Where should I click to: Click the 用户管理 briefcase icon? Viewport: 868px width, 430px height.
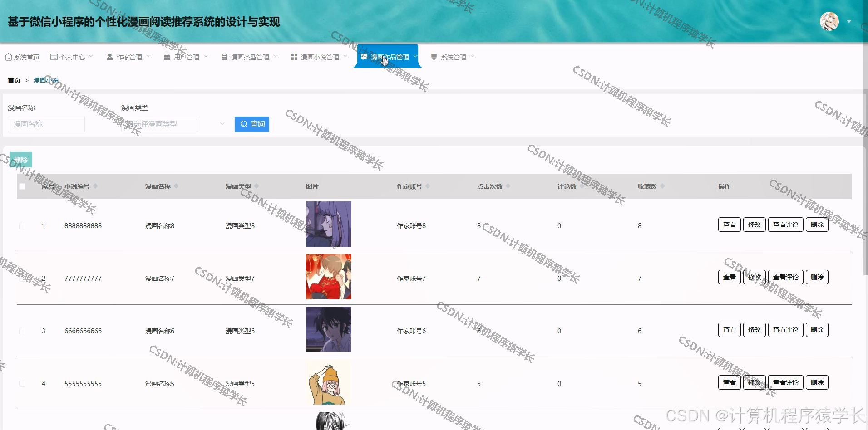(x=167, y=57)
